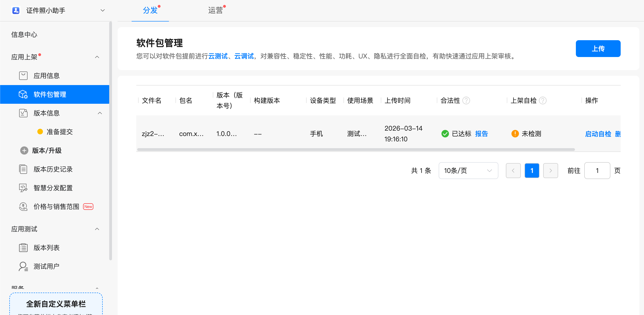Open the 报告 link in the row
The image size is (644, 315).
[x=482, y=134]
